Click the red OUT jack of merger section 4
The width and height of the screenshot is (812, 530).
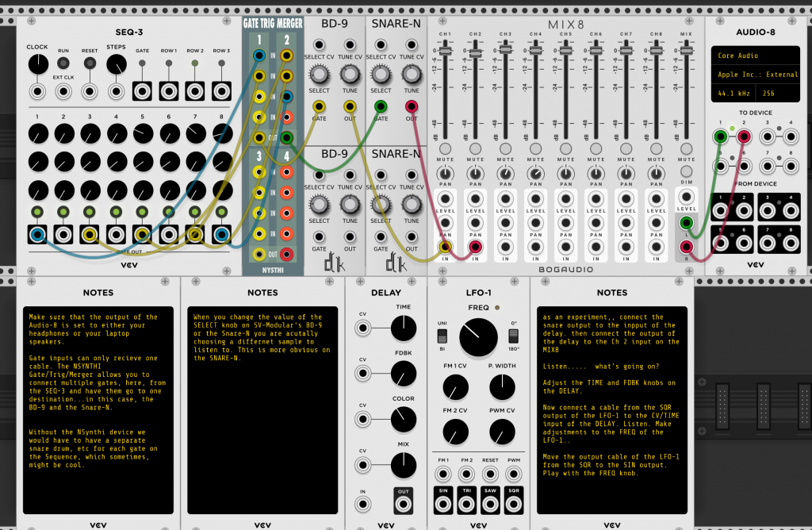[x=286, y=255]
